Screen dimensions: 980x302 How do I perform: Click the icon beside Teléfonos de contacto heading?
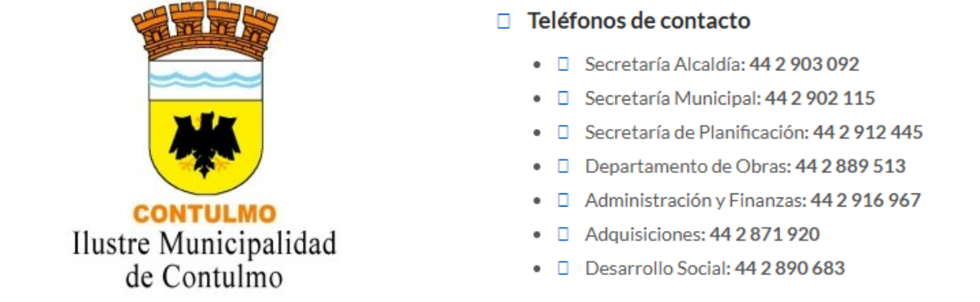tap(503, 22)
